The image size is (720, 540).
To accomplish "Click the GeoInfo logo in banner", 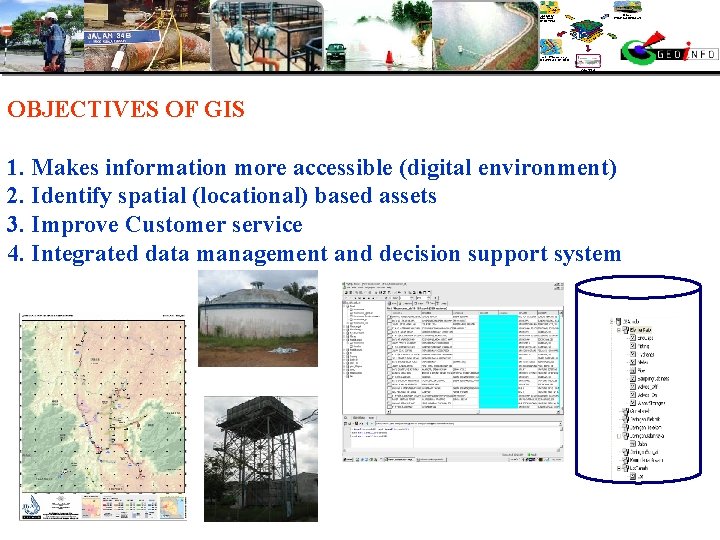I will click(x=668, y=49).
